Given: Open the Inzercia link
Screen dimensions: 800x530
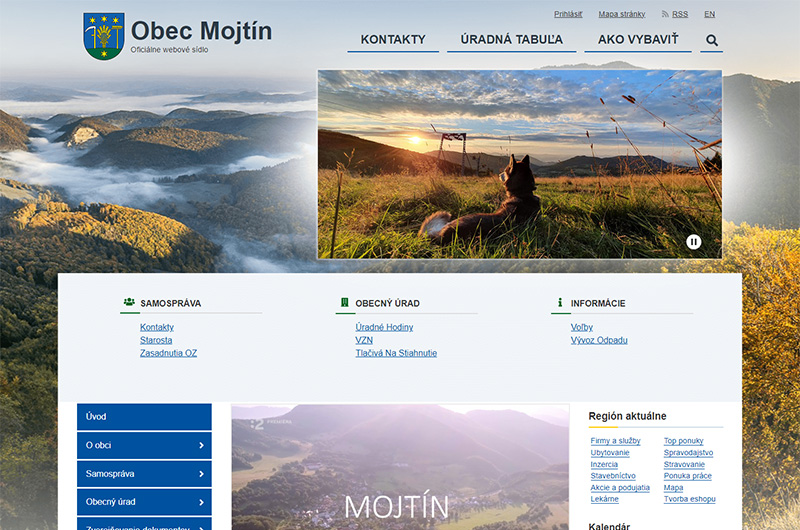Looking at the screenshot, I should [x=604, y=464].
